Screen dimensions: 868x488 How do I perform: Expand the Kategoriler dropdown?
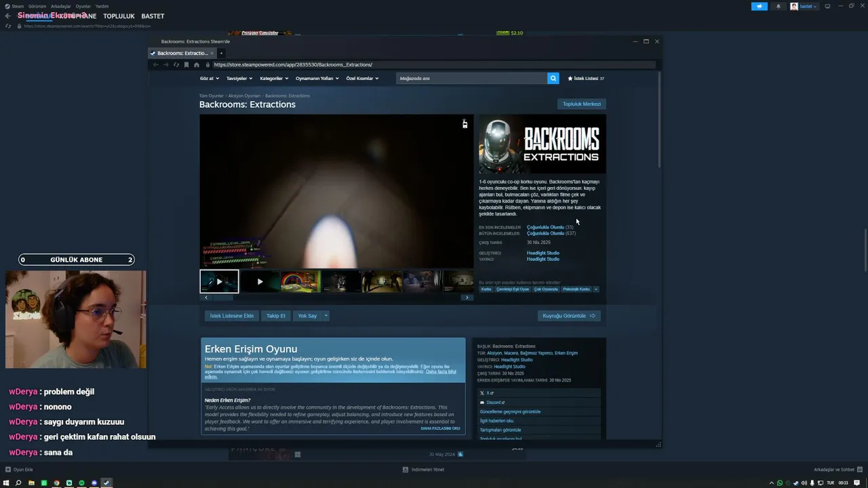[x=274, y=78]
